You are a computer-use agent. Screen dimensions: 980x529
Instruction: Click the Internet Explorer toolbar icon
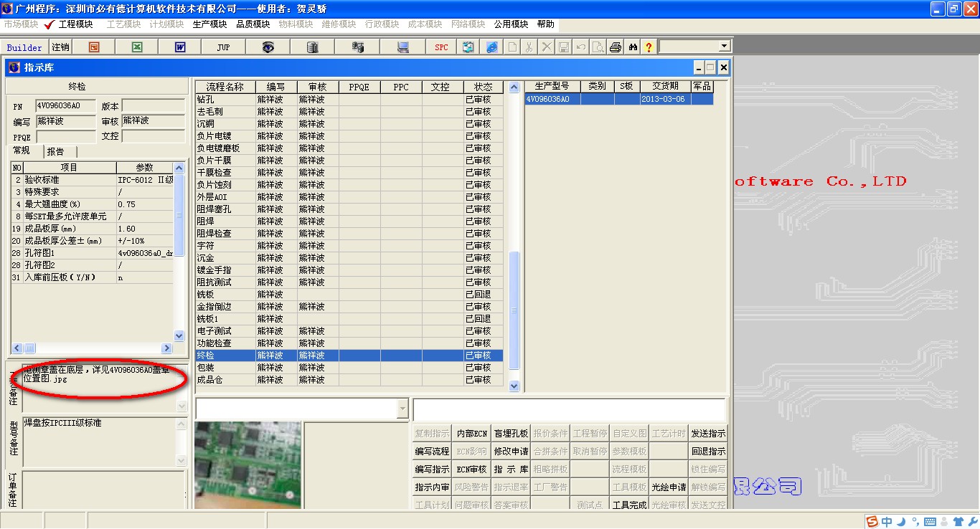pyautogui.click(x=491, y=47)
